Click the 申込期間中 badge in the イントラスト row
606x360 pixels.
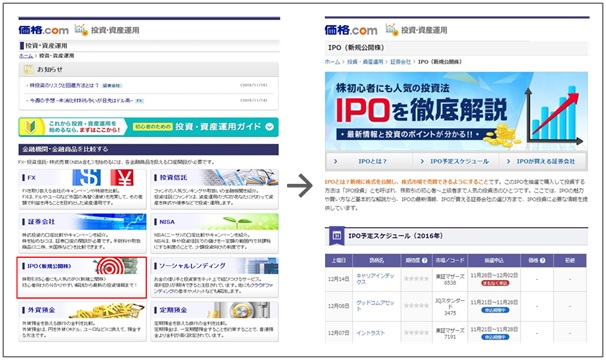(x=495, y=337)
